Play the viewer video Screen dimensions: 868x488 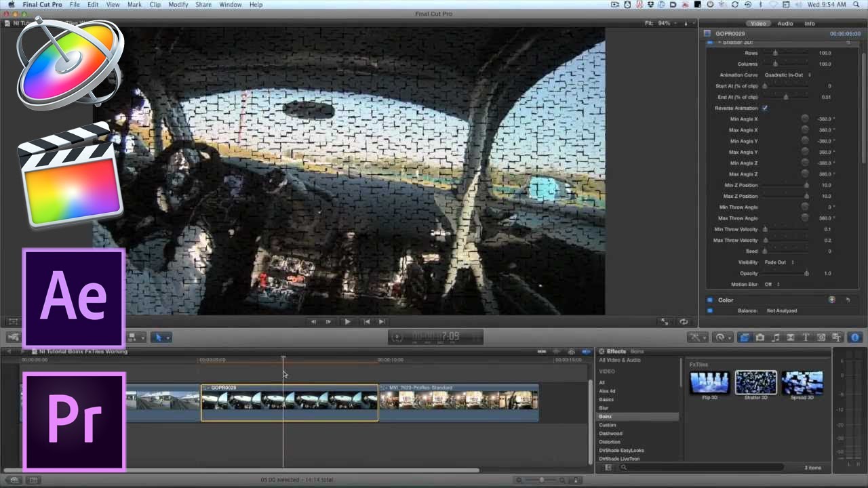347,322
